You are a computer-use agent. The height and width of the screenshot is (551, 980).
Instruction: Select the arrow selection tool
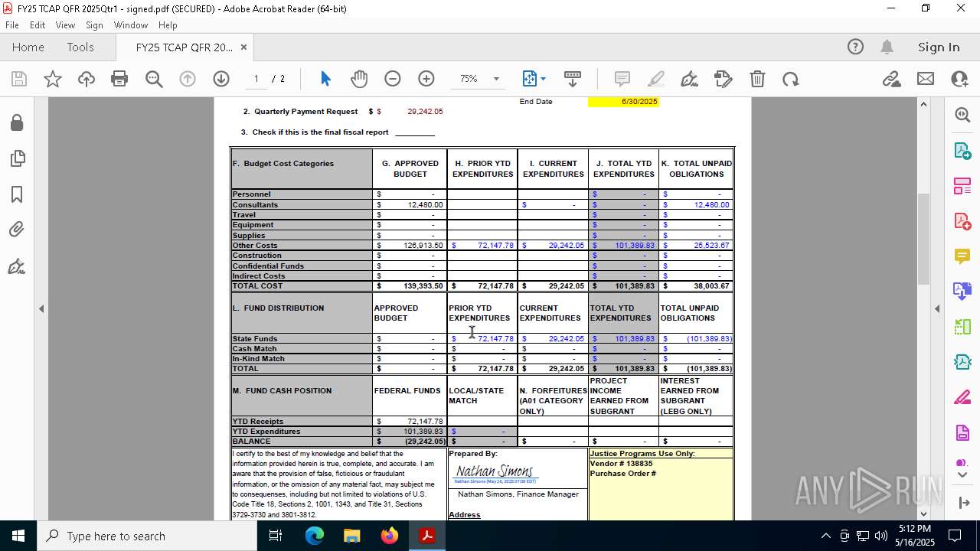(x=325, y=79)
